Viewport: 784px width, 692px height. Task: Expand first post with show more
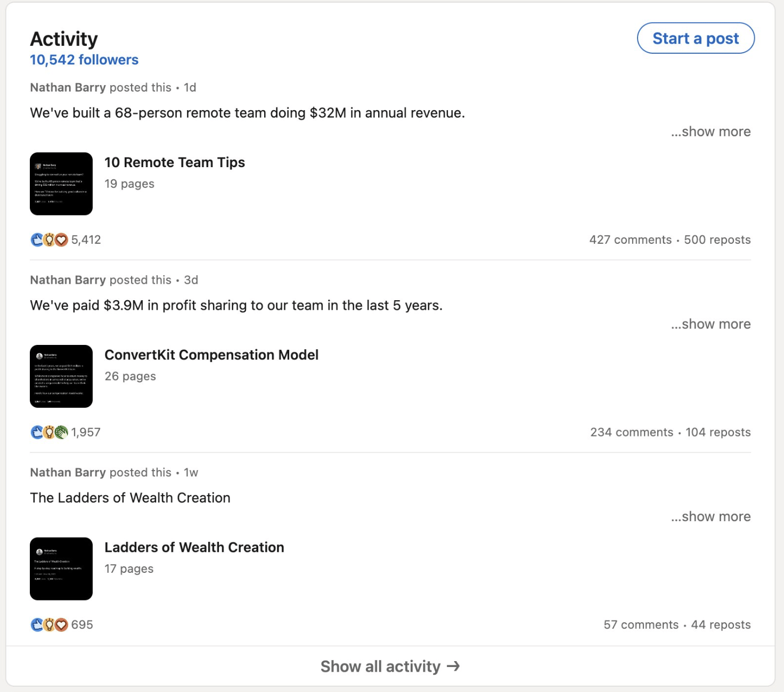coord(710,131)
